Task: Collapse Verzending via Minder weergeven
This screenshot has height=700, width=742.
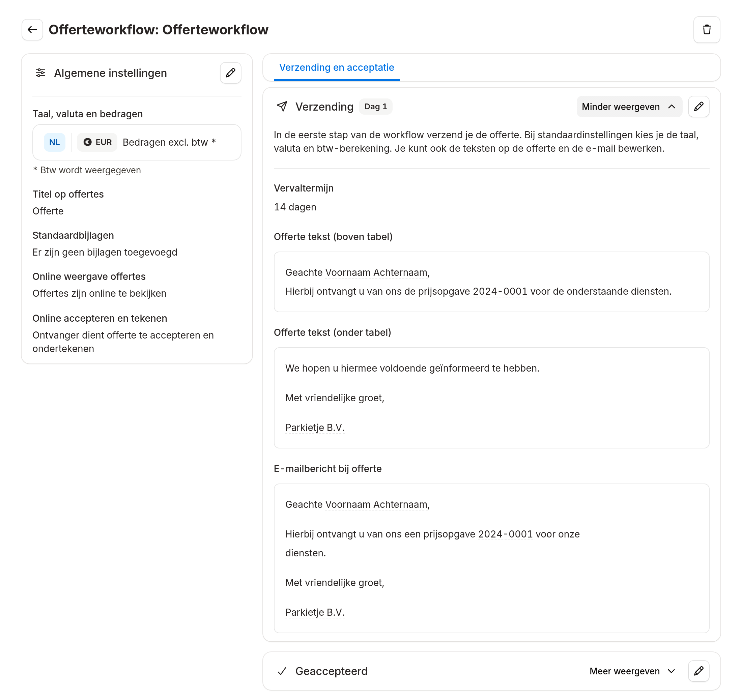Action: point(629,107)
